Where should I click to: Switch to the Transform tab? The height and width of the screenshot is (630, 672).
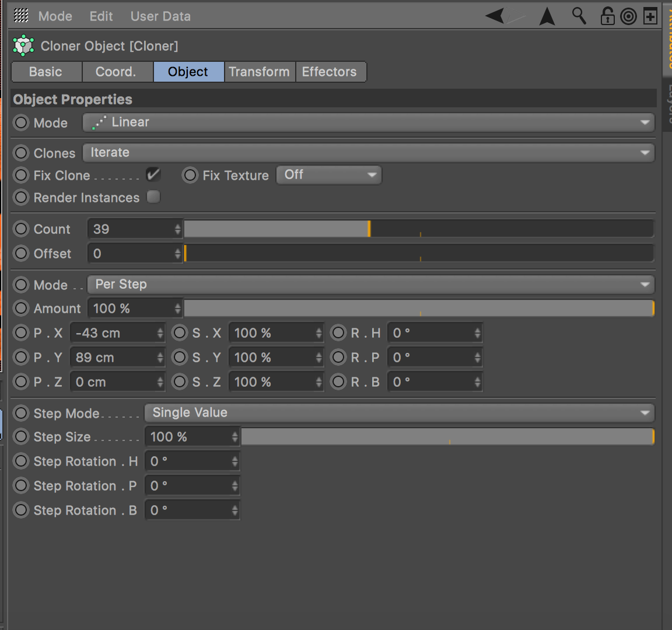coord(260,72)
